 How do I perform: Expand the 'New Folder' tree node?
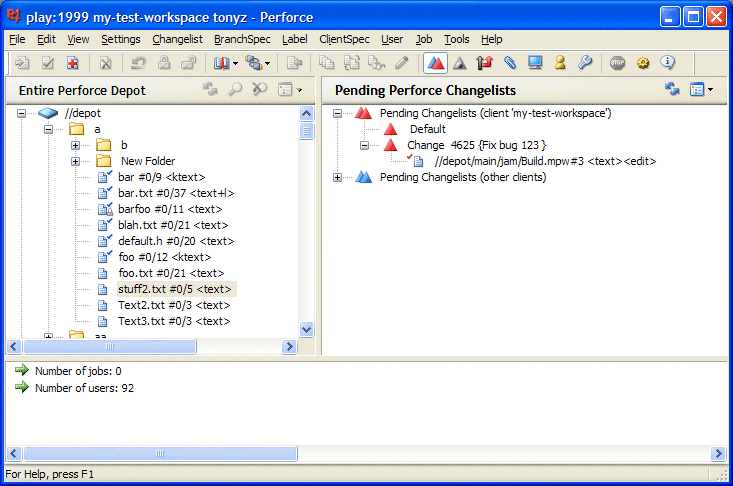click(x=75, y=161)
